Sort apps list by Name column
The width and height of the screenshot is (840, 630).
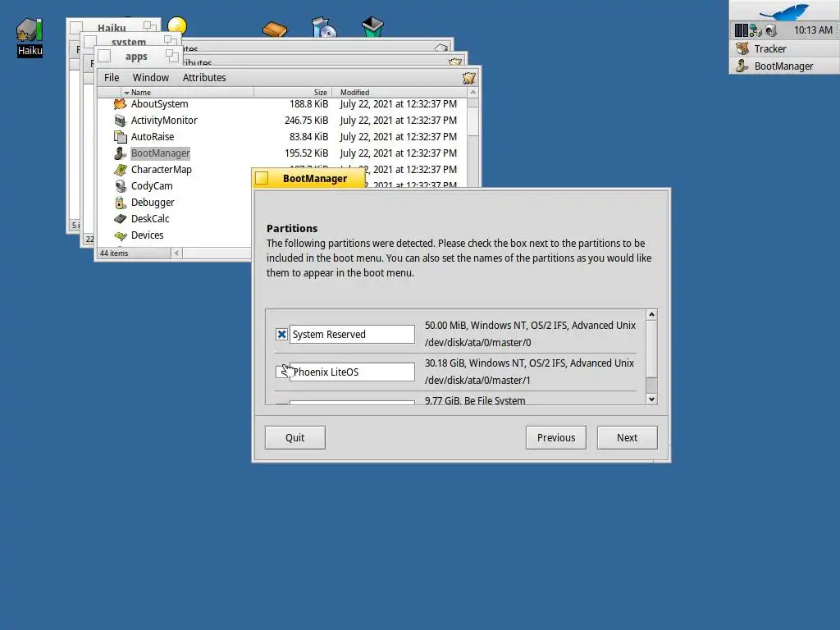(187, 92)
